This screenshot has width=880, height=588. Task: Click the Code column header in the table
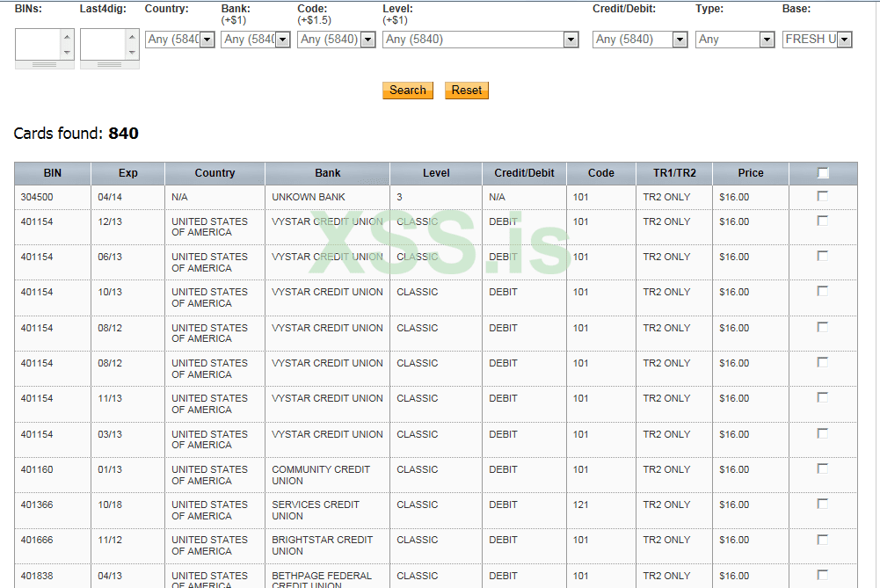click(x=601, y=173)
